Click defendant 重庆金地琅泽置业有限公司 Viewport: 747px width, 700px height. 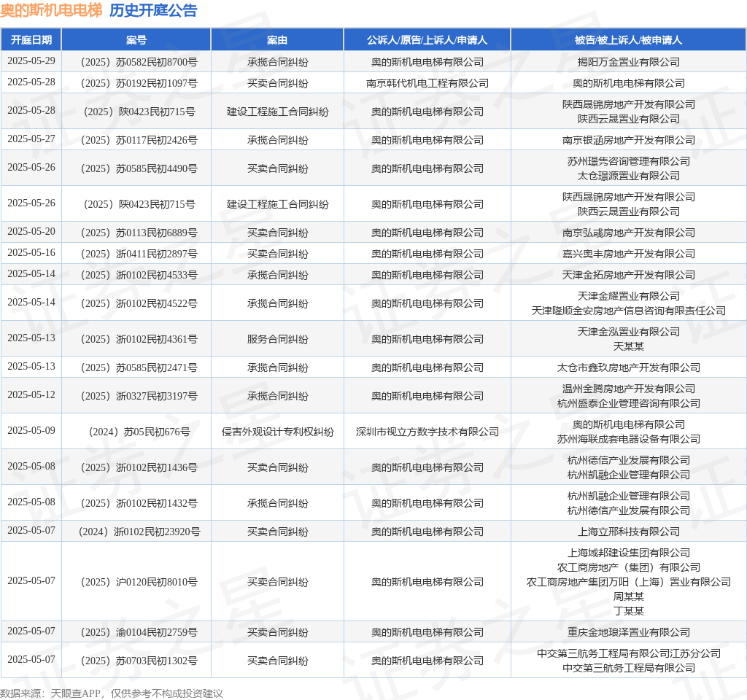pos(628,632)
